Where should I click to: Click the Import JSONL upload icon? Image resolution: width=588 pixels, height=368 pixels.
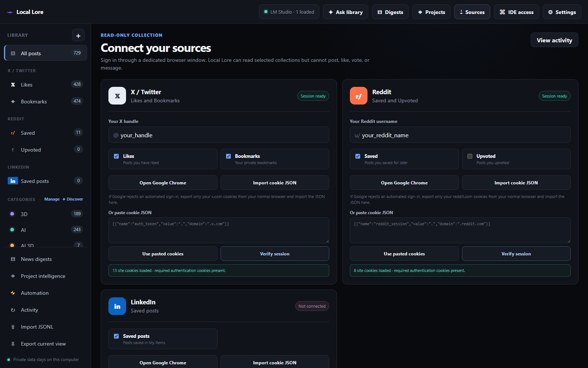(13, 327)
